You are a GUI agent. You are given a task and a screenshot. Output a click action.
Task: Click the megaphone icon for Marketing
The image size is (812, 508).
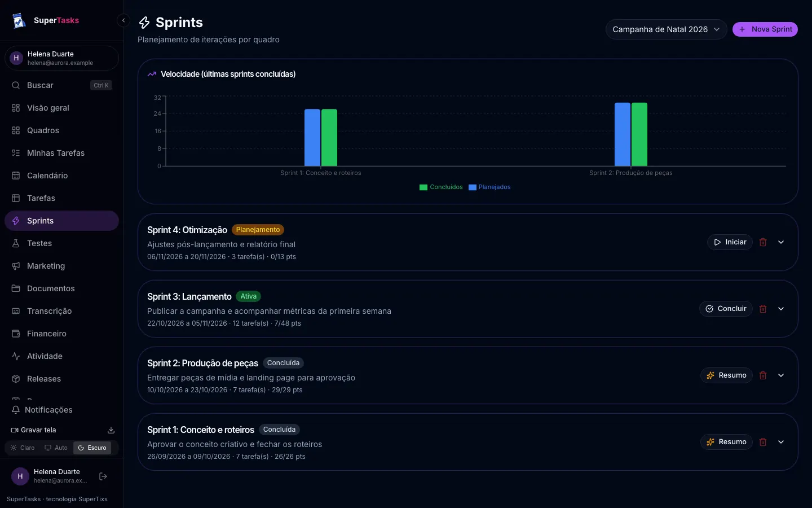click(16, 266)
